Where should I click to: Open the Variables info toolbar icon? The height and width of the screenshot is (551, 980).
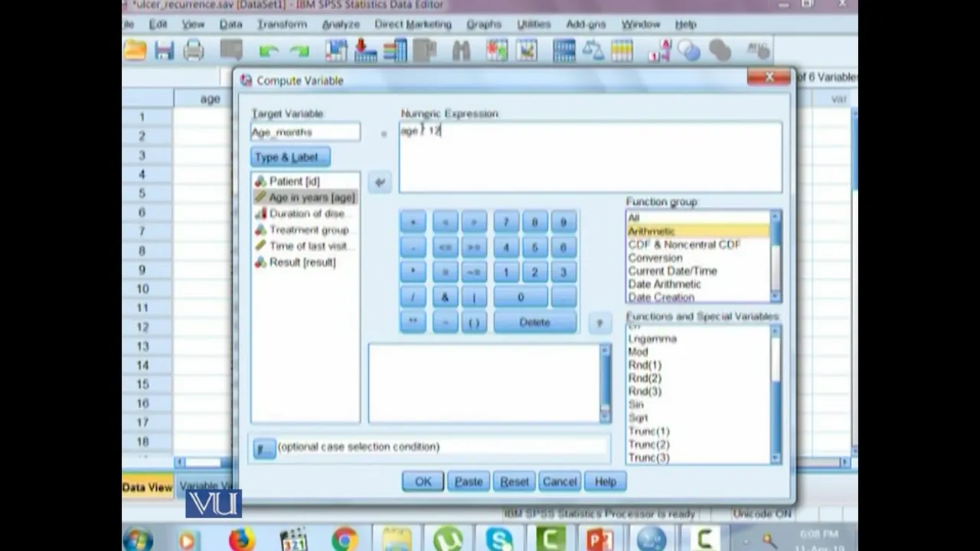click(x=395, y=51)
